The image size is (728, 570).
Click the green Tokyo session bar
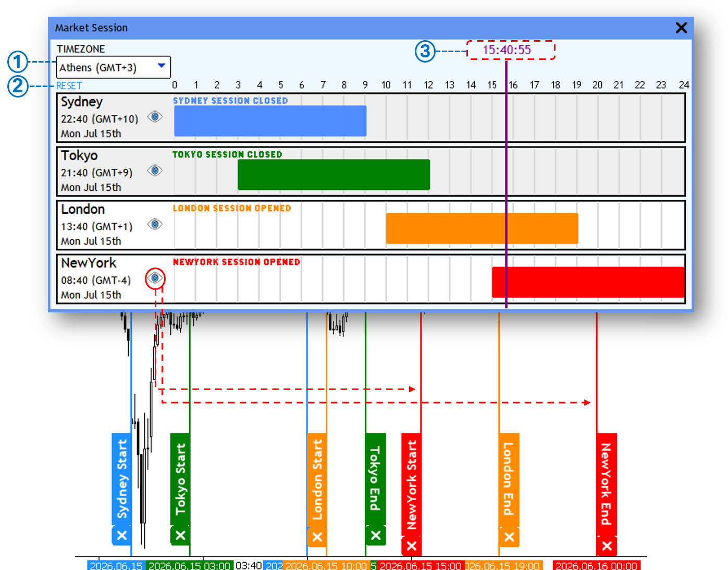click(334, 175)
